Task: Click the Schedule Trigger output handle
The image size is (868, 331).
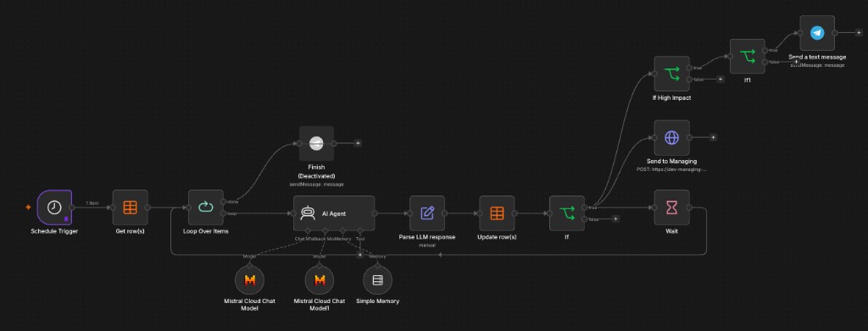Action: click(x=72, y=207)
